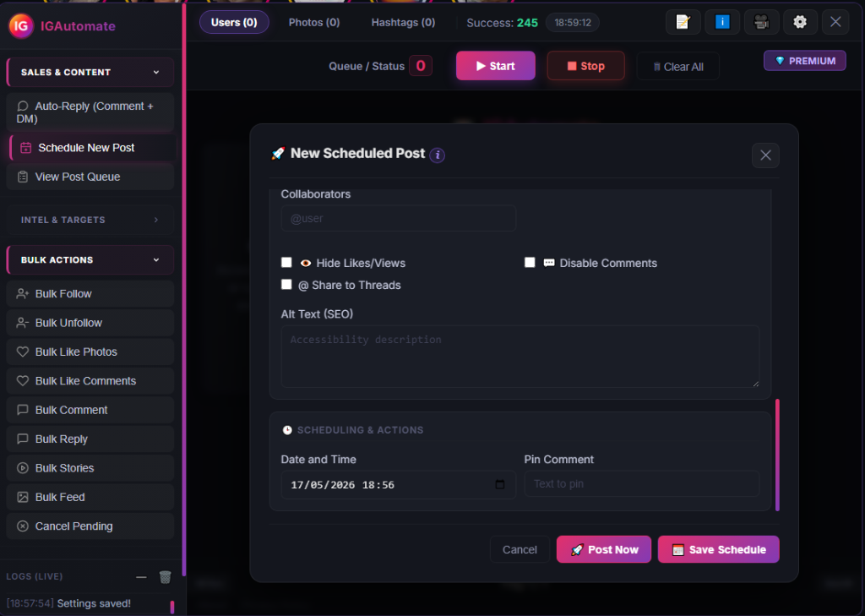Open the video camera icon in top toolbar

point(761,22)
